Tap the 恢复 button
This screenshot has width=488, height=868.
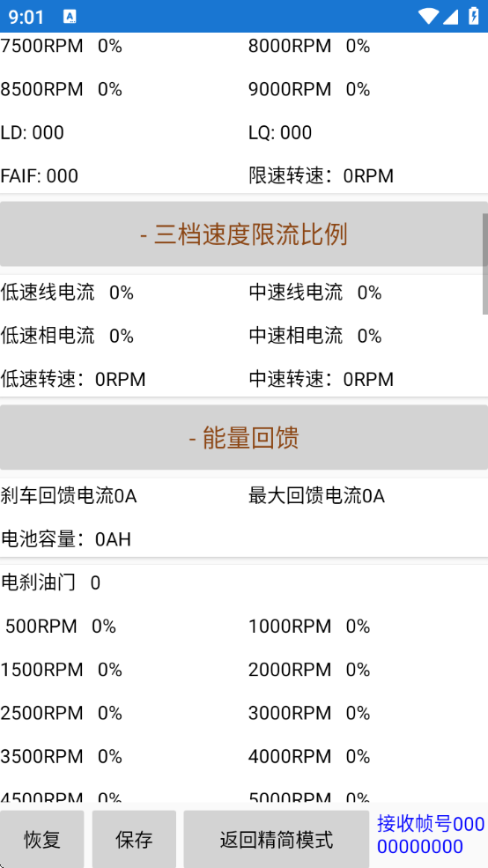42,839
